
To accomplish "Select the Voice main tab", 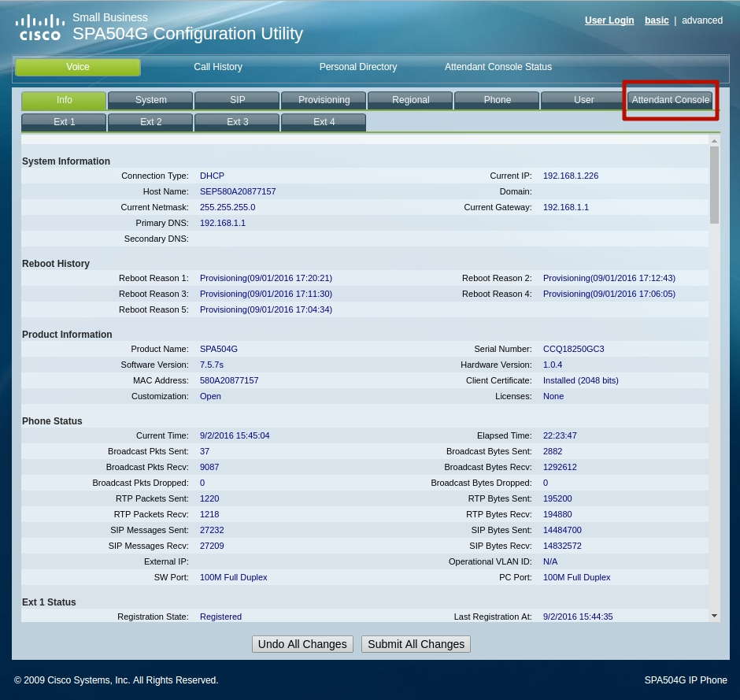I will (x=78, y=67).
